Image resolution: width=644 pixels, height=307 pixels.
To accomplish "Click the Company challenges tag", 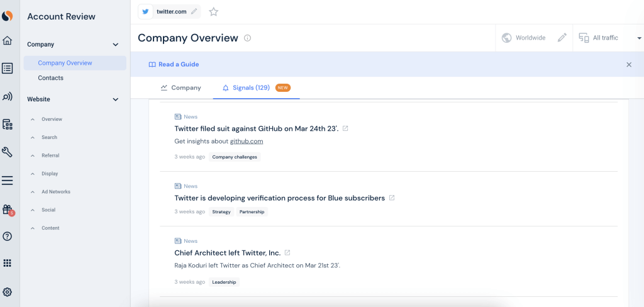I will [x=235, y=157].
